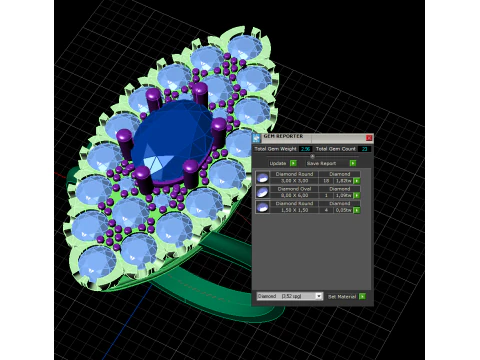Open the Diamond material dropdown arrow

(319, 296)
